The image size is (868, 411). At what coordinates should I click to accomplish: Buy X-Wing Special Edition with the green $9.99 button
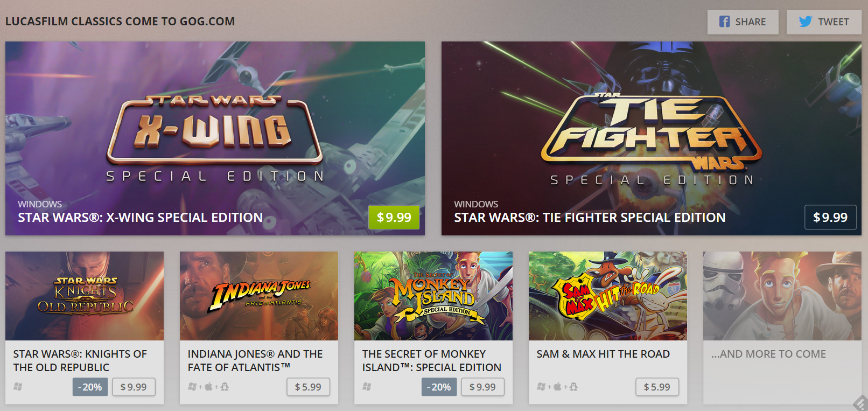pos(394,218)
